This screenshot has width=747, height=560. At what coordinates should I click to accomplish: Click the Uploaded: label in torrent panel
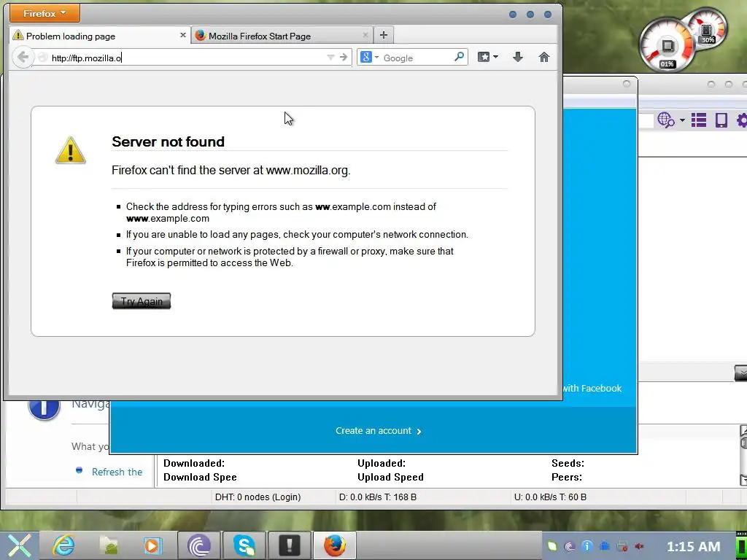pyautogui.click(x=381, y=463)
